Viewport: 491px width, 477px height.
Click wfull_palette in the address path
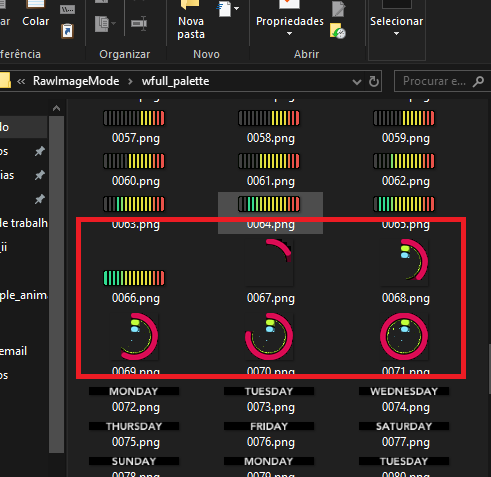175,81
